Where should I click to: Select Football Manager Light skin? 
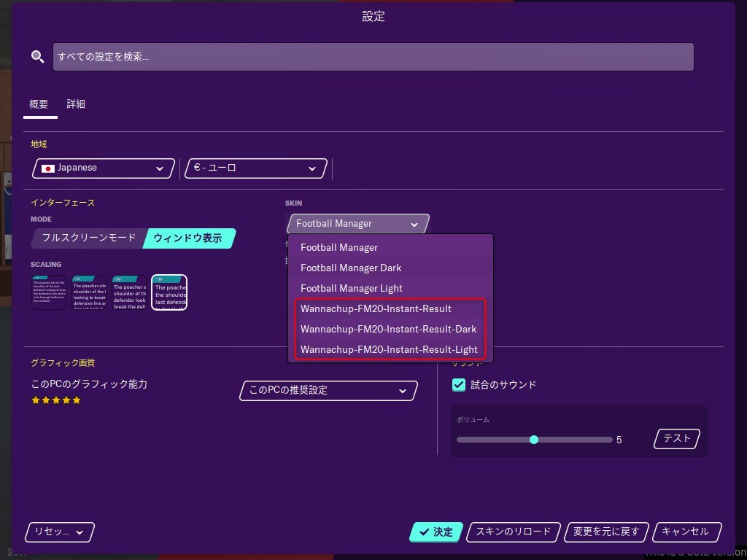(390, 289)
